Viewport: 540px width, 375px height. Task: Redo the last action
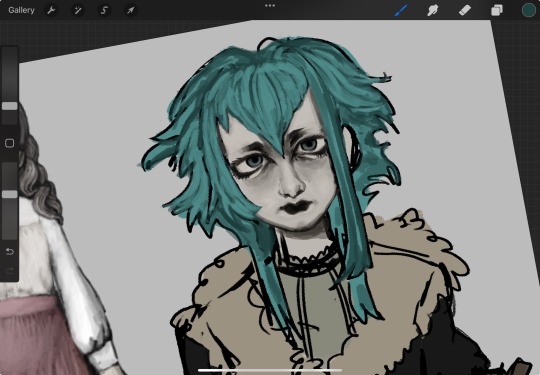pos(10,271)
